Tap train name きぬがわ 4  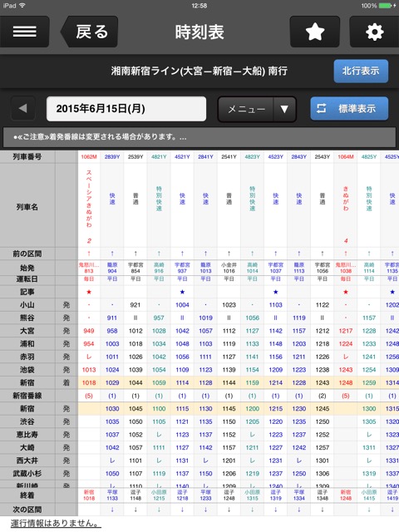point(346,214)
